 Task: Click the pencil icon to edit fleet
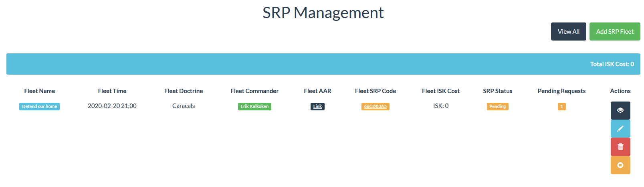(620, 128)
